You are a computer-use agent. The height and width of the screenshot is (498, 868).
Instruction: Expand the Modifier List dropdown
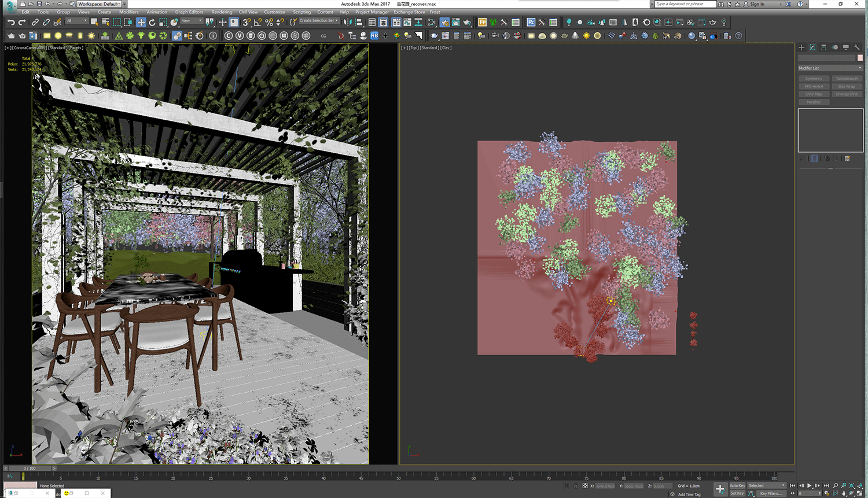[x=830, y=68]
